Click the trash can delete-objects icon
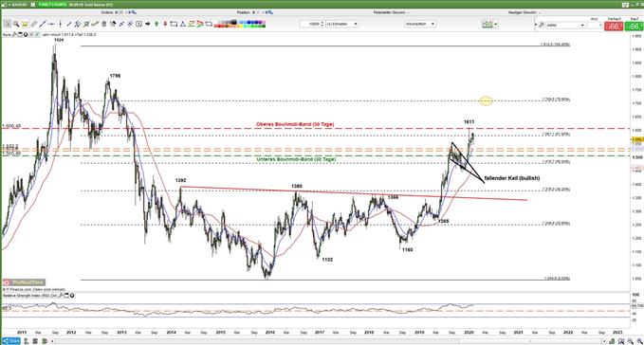Screen dimensions: 644x345 (x=104, y=24)
